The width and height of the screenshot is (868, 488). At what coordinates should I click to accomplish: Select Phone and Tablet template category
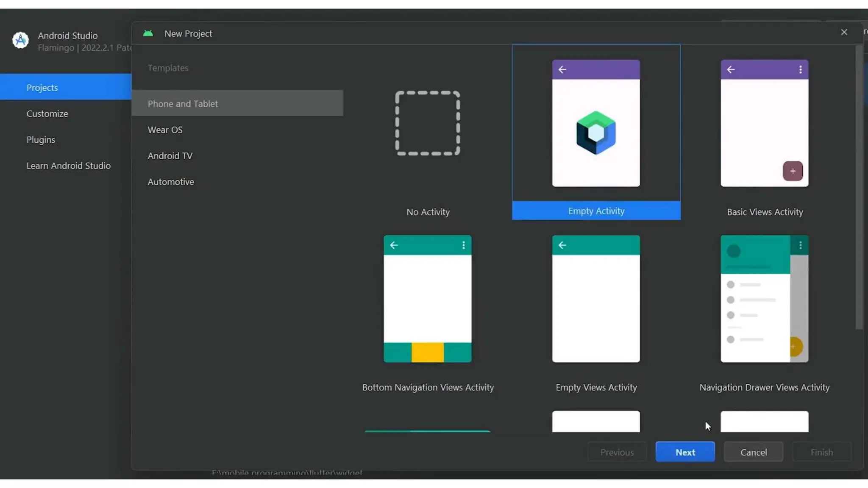[183, 103]
